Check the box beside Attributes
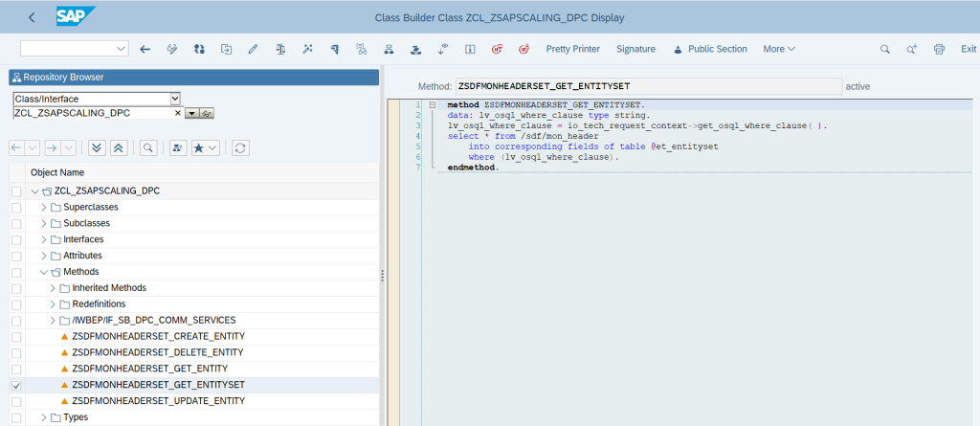Viewport: 980px width, 426px height. click(16, 256)
